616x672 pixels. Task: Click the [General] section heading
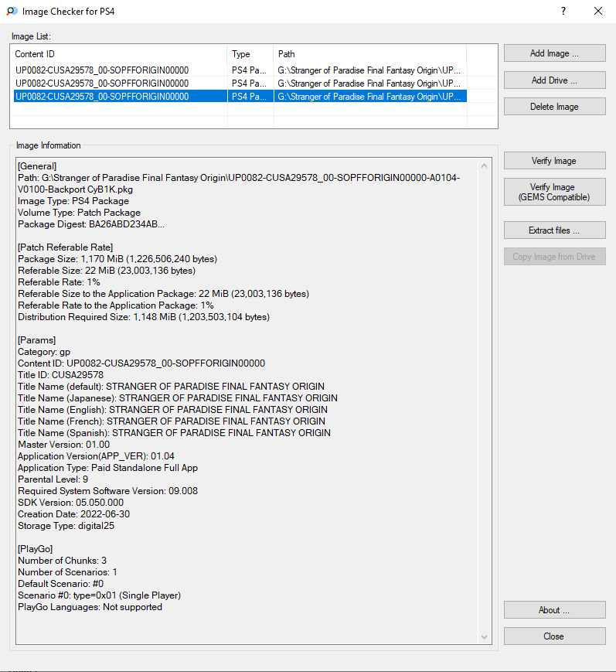coord(37,166)
